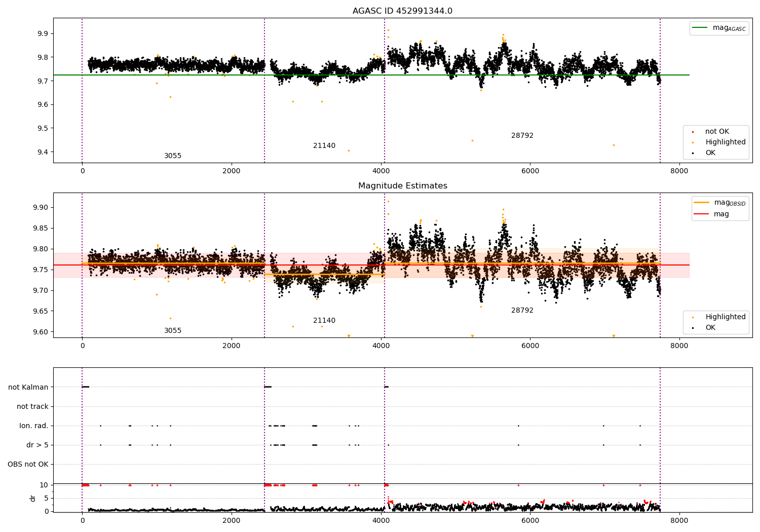This screenshot has height=532, width=760.
Task: Click black marker beside 'OK' in top legend
Action: coord(693,153)
